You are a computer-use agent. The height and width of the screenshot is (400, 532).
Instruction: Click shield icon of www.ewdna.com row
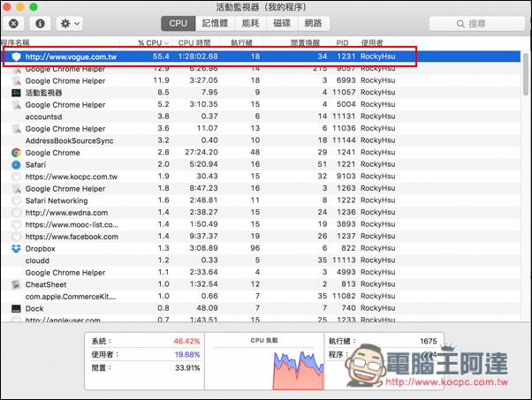pos(16,213)
